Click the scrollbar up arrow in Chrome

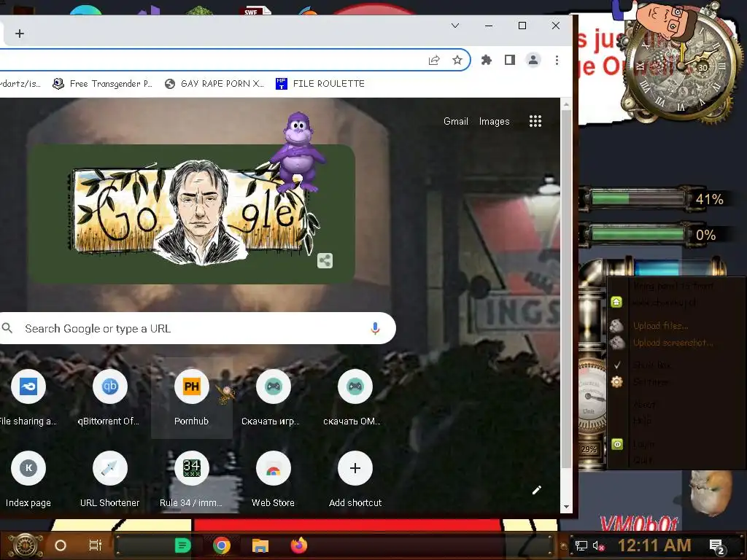[x=566, y=104]
